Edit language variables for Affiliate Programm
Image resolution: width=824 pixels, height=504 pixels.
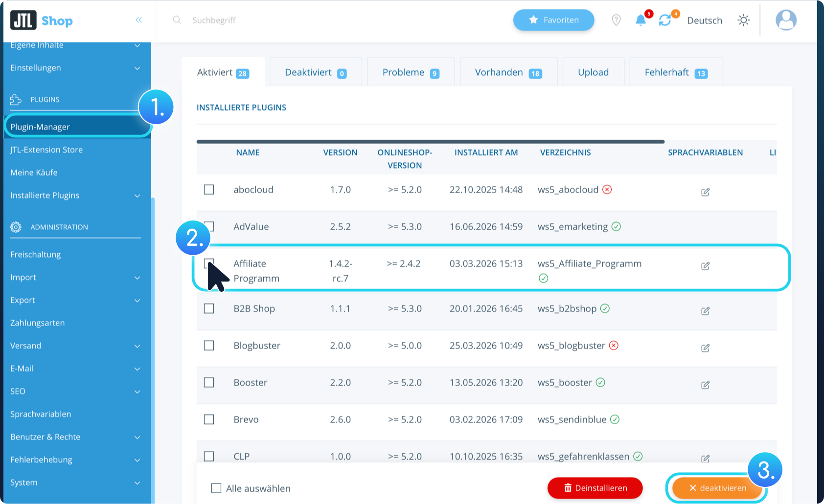coord(705,265)
